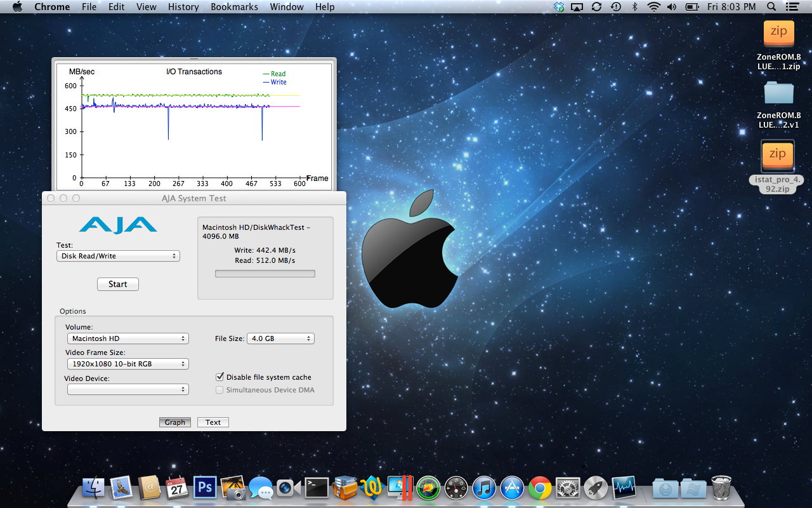Click the AJA logo in the test window
This screenshot has height=508, width=812.
[118, 225]
